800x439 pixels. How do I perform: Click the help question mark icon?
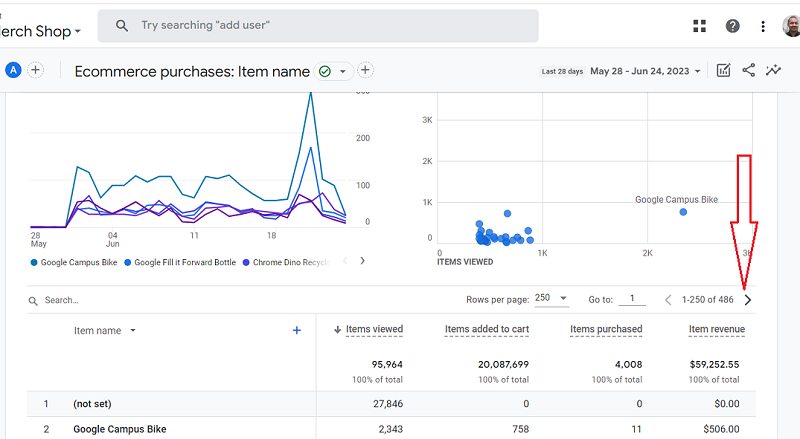733,26
